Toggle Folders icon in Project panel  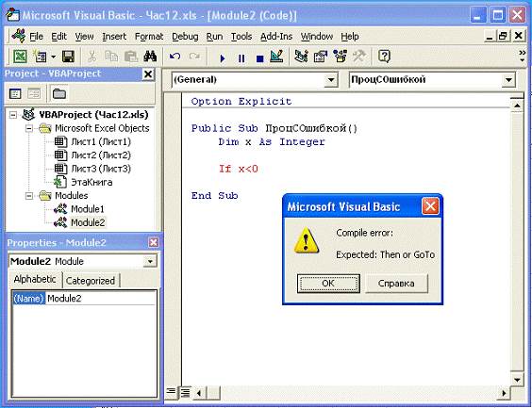coord(59,93)
